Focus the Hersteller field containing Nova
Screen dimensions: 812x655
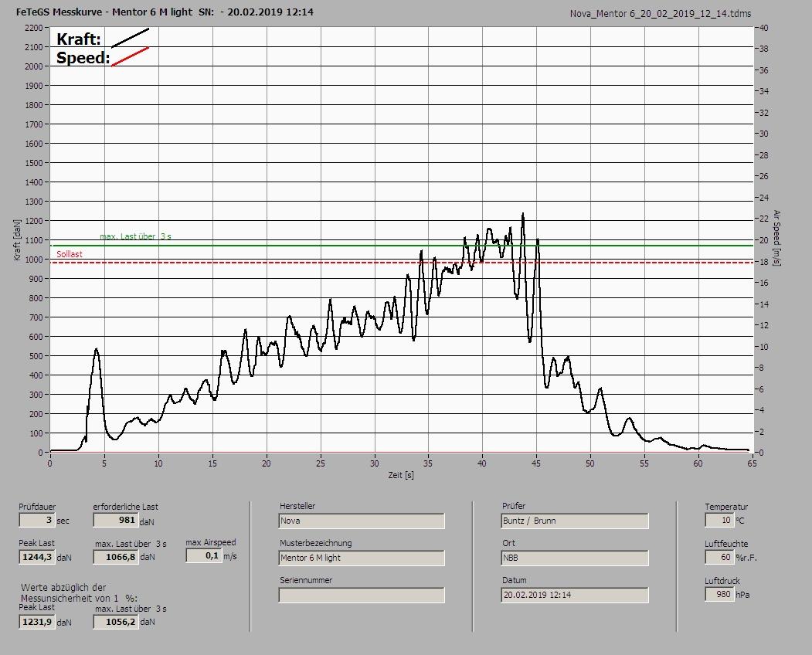coord(362,521)
